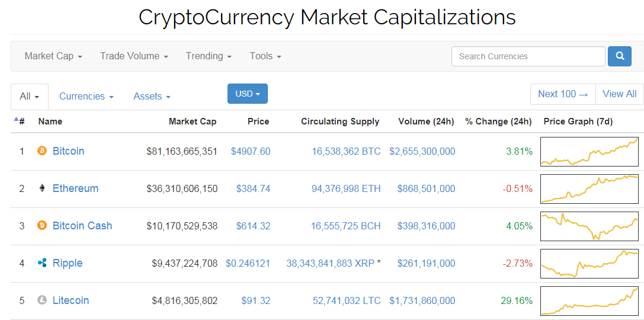Click the Ripple logo icon
Viewport: 644px width, 320px height.
[42, 263]
